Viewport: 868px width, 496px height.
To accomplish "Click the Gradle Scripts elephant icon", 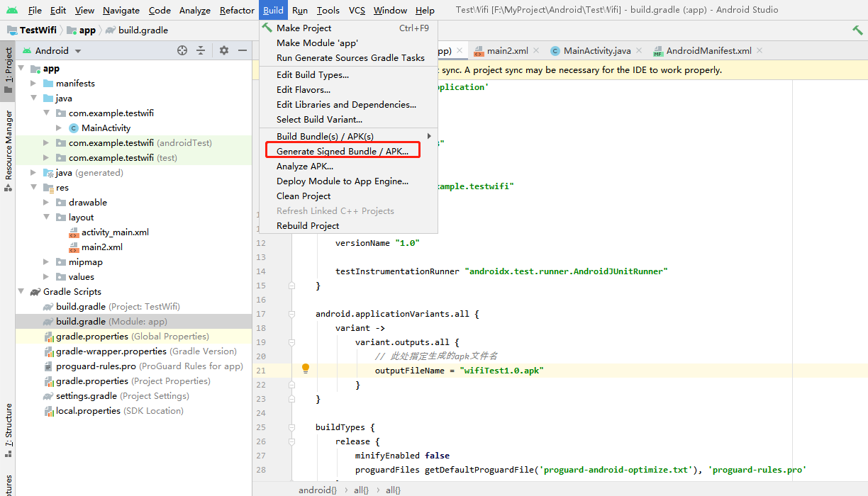I will pos(35,292).
